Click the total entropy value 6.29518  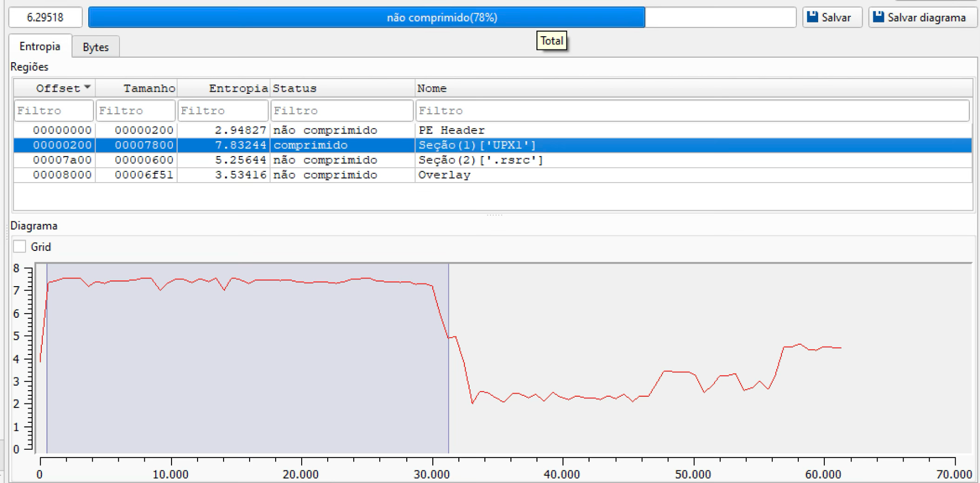pos(45,17)
